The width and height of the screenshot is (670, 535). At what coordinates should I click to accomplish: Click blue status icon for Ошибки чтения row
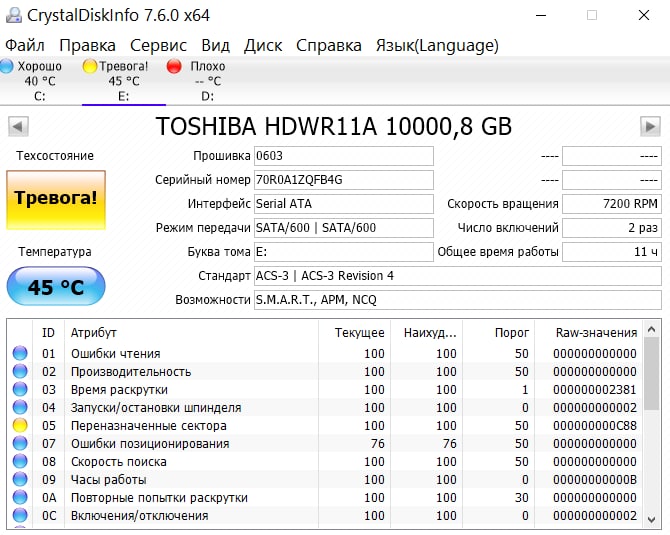coord(20,353)
